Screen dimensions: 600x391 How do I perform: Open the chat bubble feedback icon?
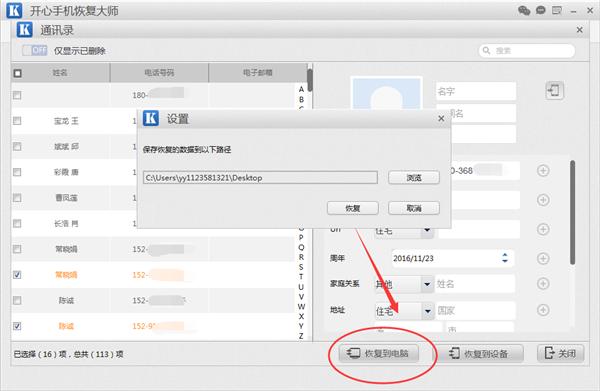(541, 10)
